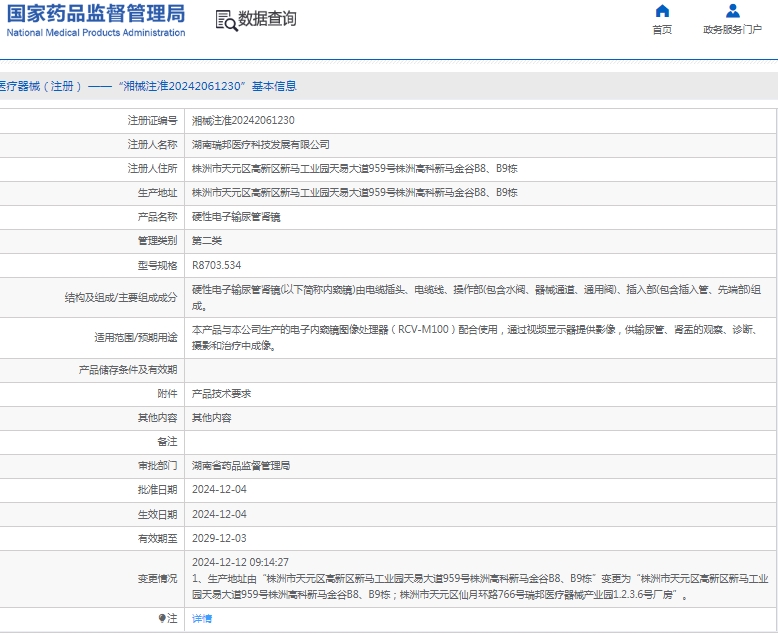Select effective date 2024-12-04 in 生效日期 row
The width and height of the screenshot is (778, 635).
coord(219,514)
